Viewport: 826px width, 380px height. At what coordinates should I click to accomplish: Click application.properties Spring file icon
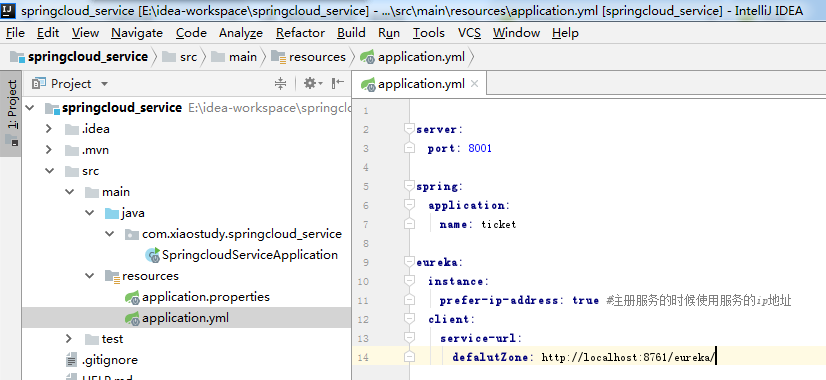pyautogui.click(x=132, y=297)
